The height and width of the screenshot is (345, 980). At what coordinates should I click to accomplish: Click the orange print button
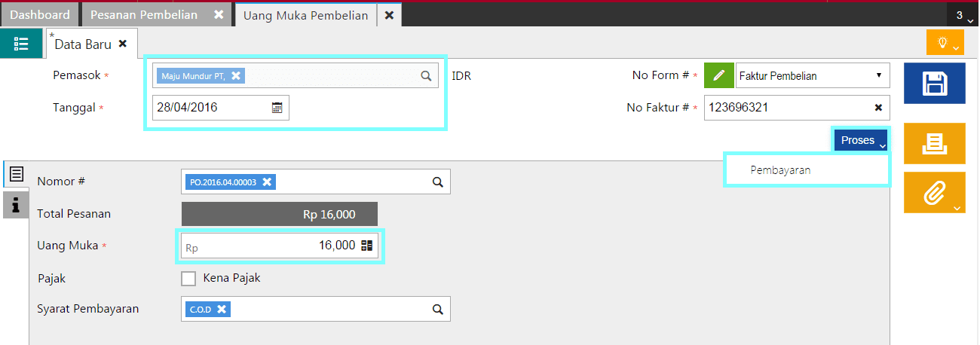(933, 143)
